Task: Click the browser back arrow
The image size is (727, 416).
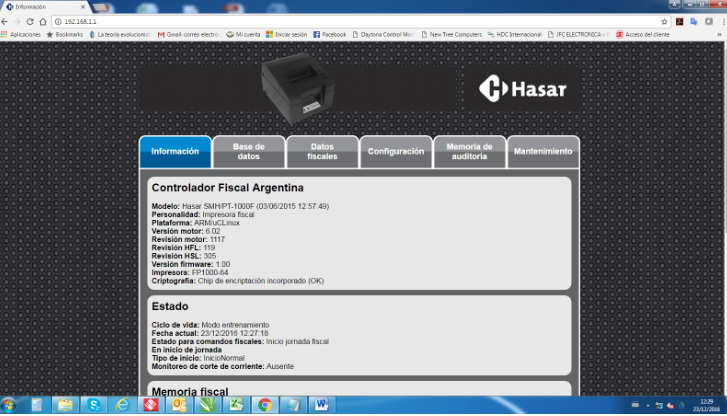Action: click(x=8, y=21)
